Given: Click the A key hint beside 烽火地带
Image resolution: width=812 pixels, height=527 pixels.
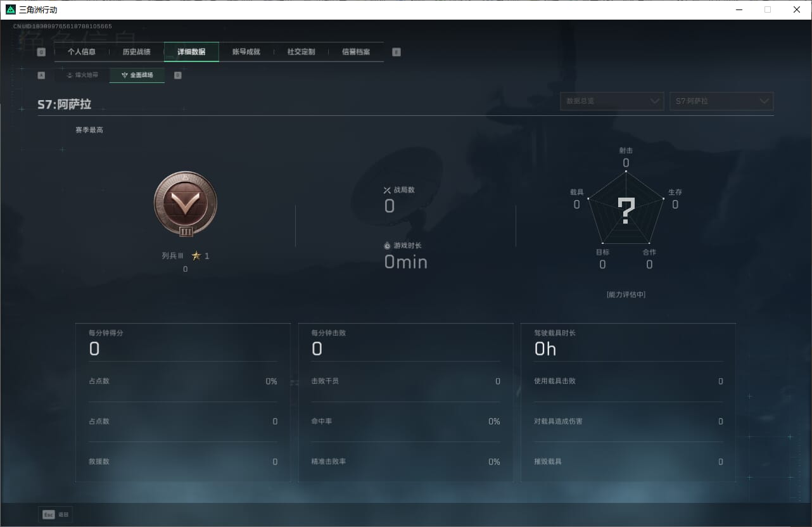Looking at the screenshot, I should (42, 75).
